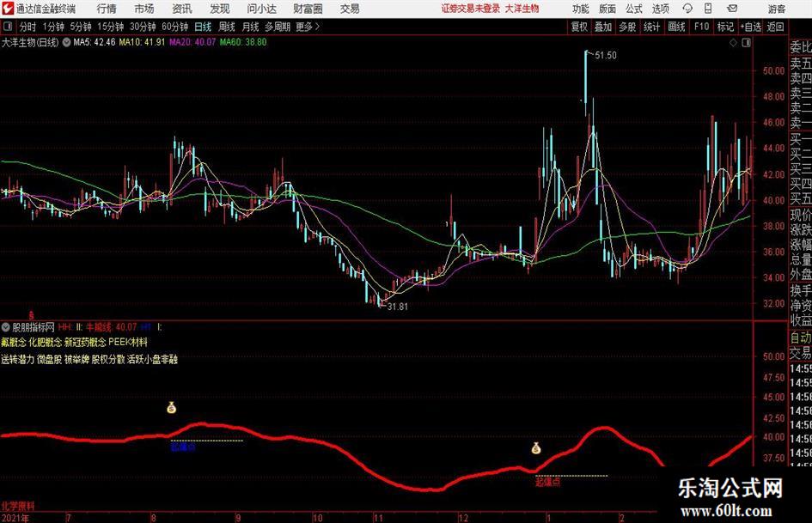Open the 功能 menu
The width and height of the screenshot is (812, 523).
click(581, 9)
